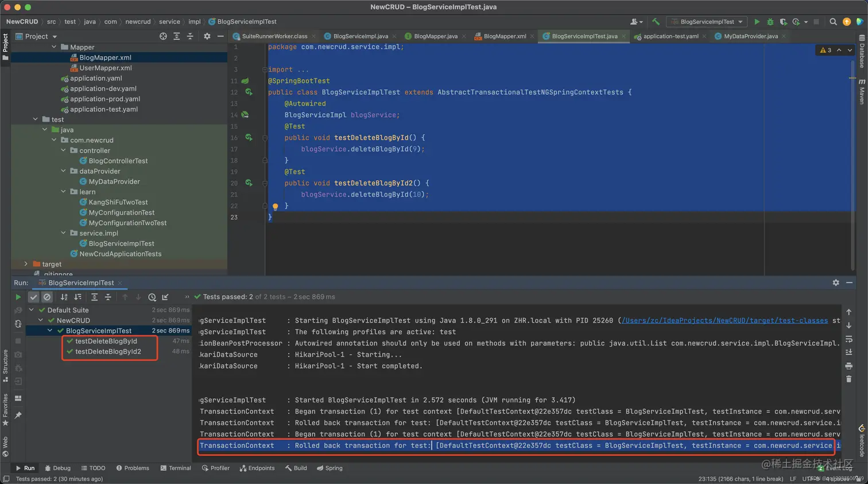Clear console output with trash icon

coord(849,379)
